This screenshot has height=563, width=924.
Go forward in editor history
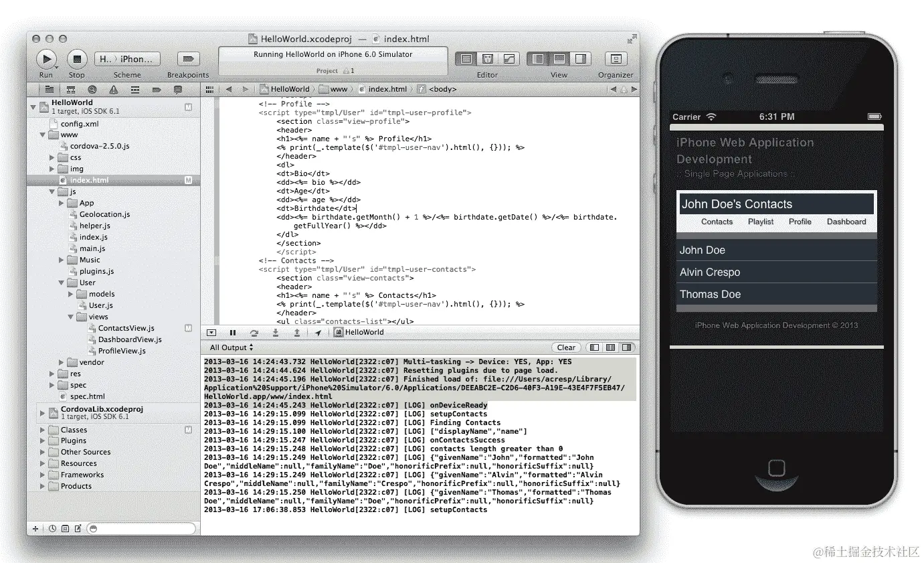245,89
